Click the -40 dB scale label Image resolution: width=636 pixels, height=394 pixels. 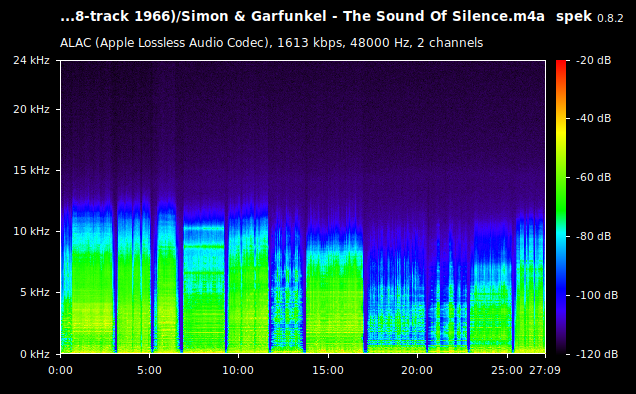click(x=593, y=118)
